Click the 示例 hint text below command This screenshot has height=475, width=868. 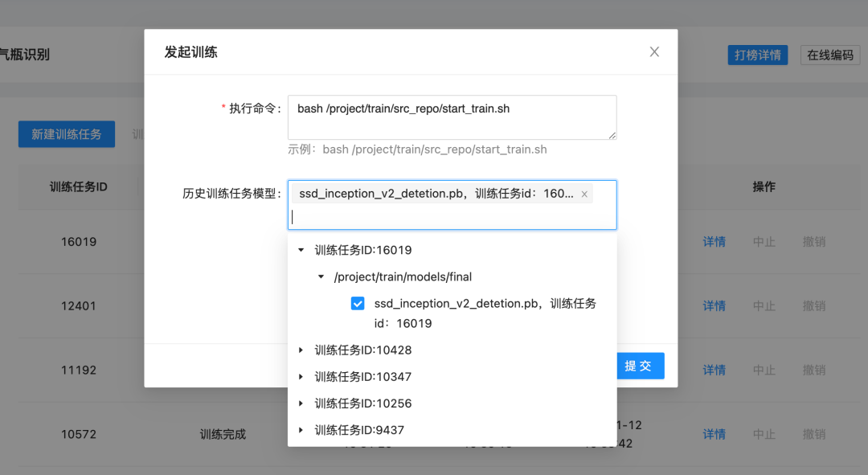417,149
